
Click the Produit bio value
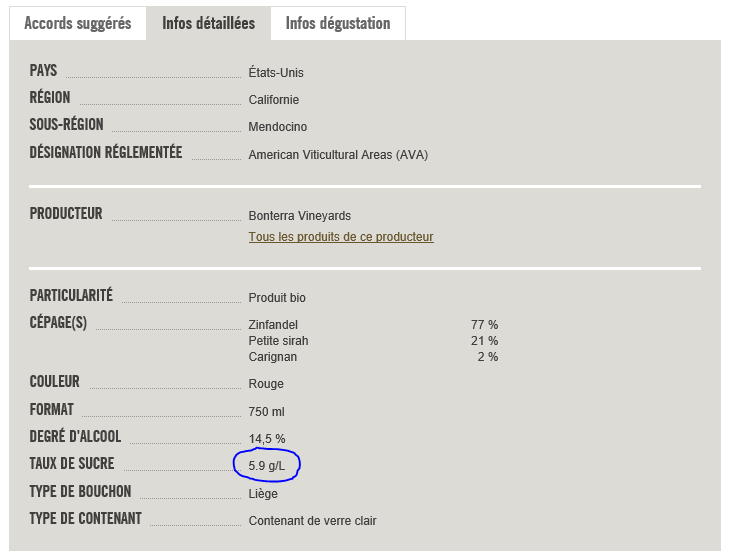point(277,298)
